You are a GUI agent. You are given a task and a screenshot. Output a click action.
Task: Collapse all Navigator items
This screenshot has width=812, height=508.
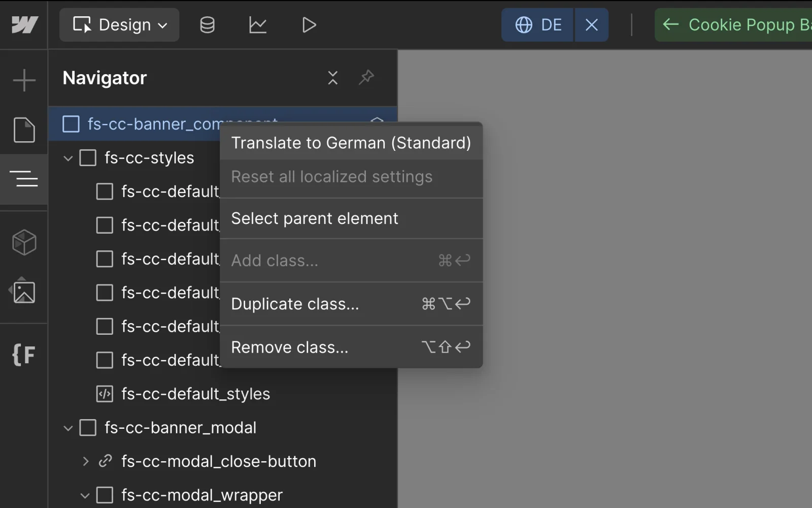point(332,78)
